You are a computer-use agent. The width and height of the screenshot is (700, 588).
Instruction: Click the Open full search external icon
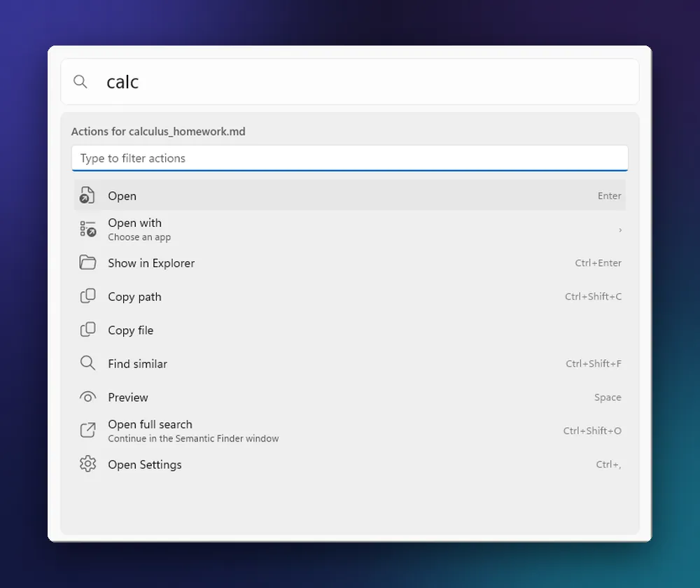click(87, 430)
